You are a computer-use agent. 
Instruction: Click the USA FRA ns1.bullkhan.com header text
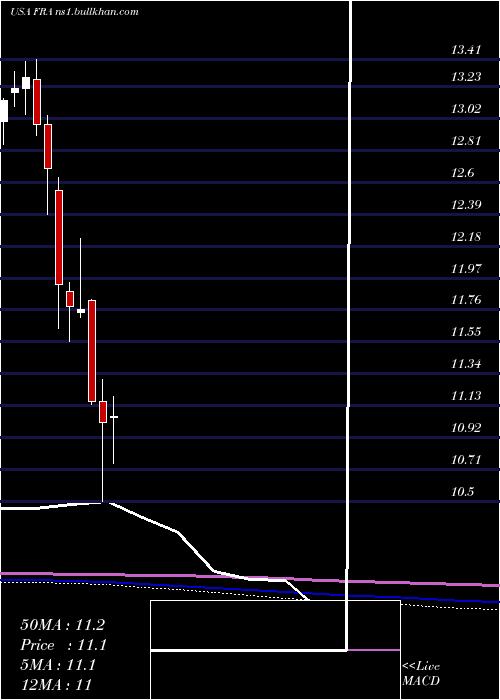(x=74, y=12)
